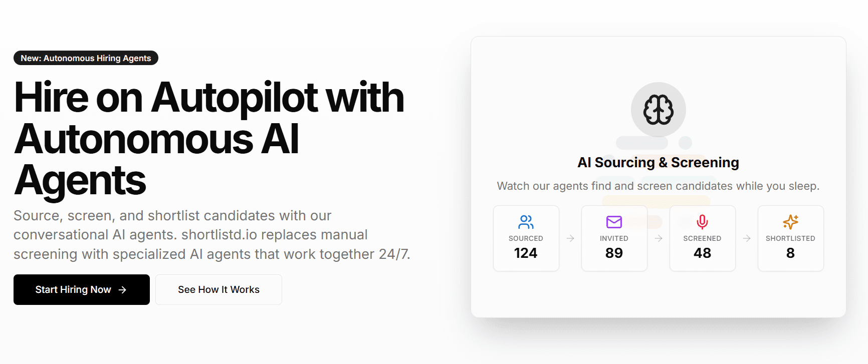Click the arrow between Screened and Shortlisted
Image resolution: width=868 pixels, height=364 pixels.
pos(746,238)
